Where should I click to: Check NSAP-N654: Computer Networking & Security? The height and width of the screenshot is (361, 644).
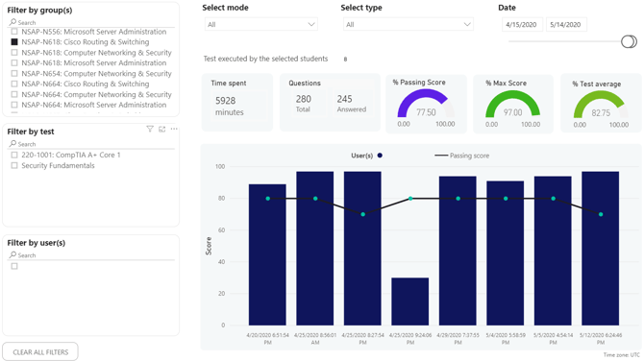14,73
